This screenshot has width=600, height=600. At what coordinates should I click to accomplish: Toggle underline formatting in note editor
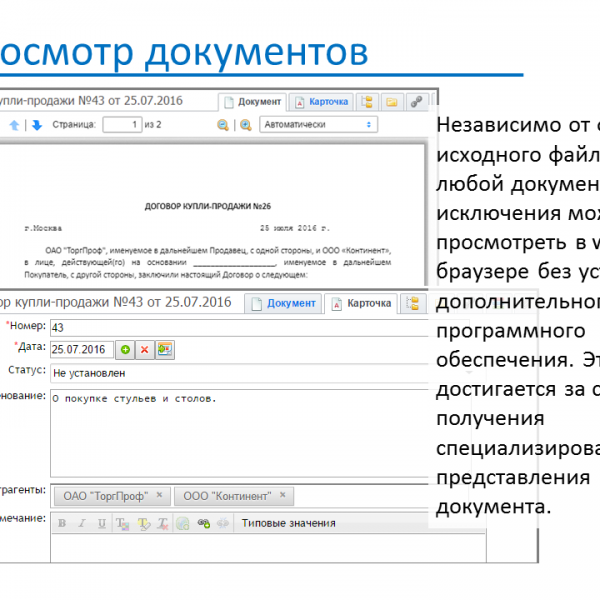[100, 523]
